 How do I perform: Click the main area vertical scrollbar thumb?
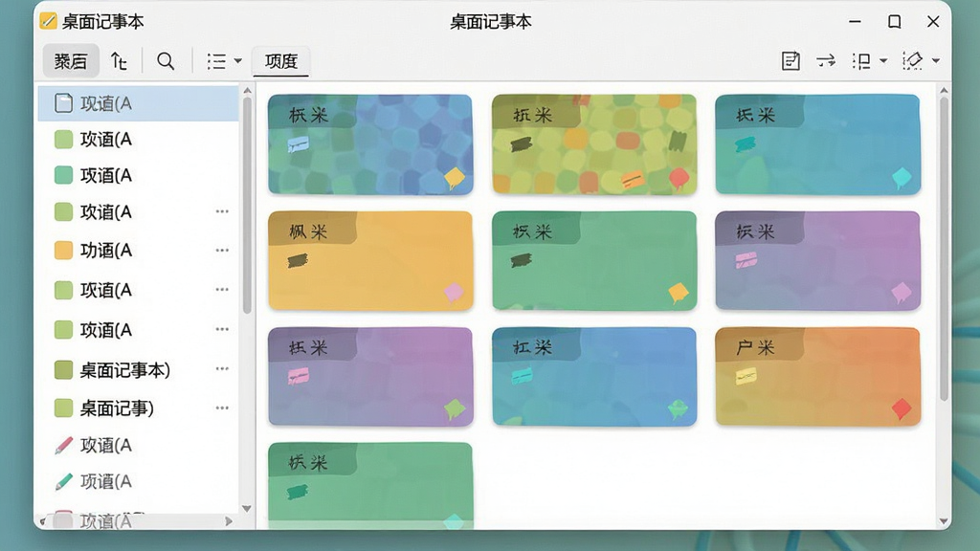point(944,249)
